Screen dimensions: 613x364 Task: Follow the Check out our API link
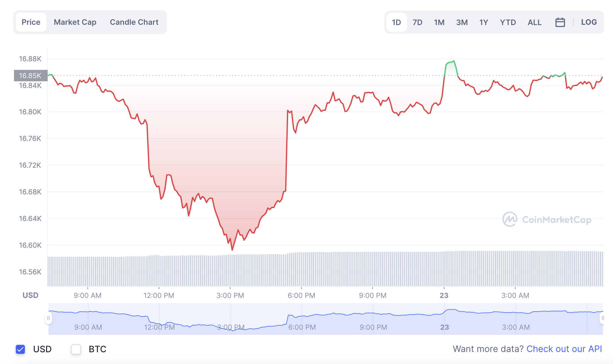pos(564,349)
